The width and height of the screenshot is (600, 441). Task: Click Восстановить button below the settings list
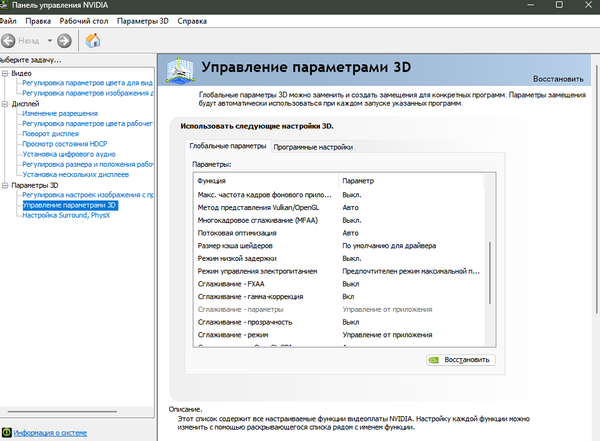[461, 360]
